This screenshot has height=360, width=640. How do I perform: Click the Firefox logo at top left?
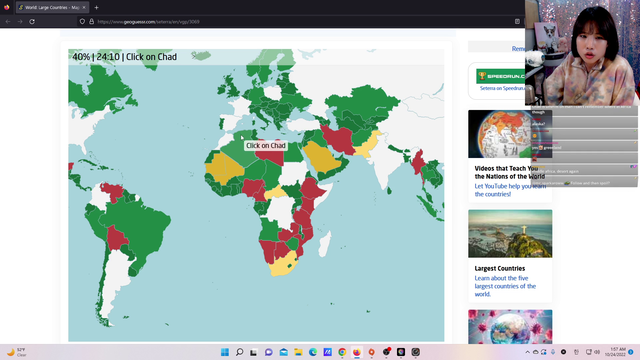7,7
